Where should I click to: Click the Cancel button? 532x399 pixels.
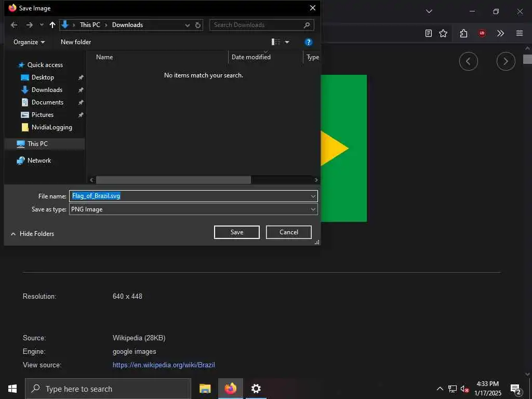[289, 232]
